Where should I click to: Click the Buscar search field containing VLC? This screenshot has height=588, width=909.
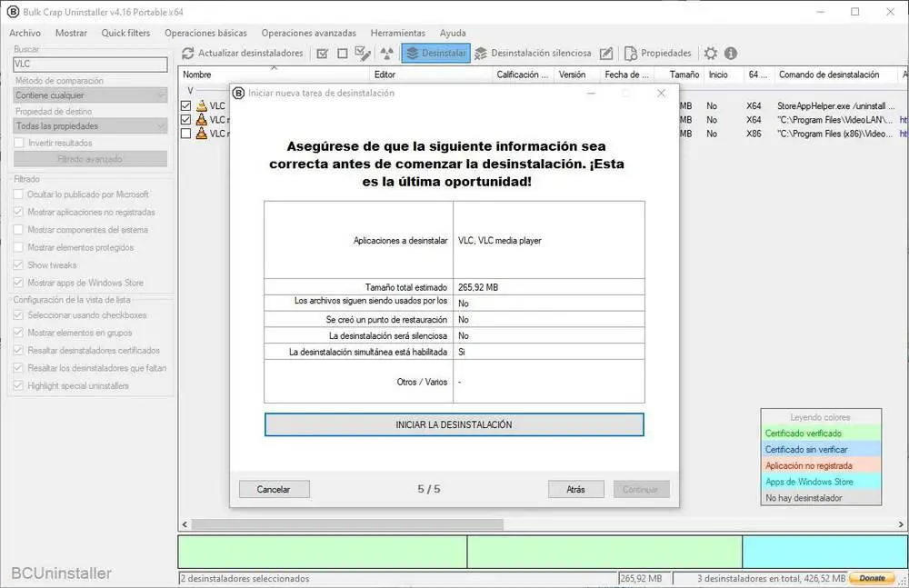click(90, 65)
